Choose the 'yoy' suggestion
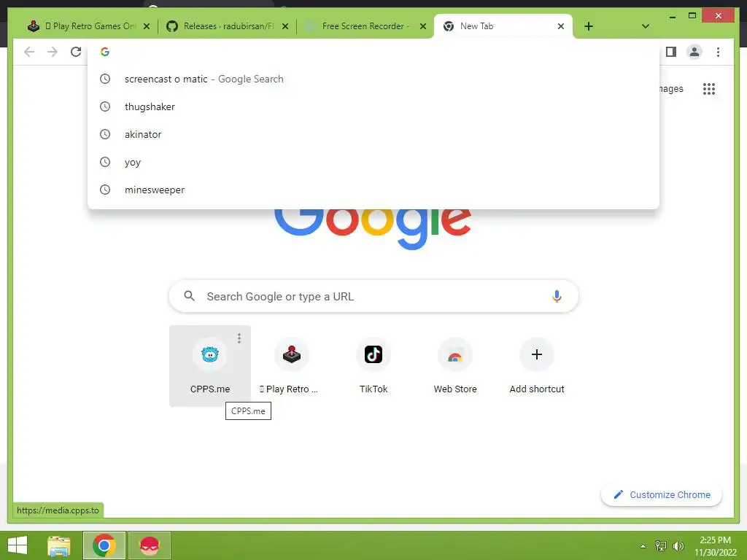 [x=373, y=162]
